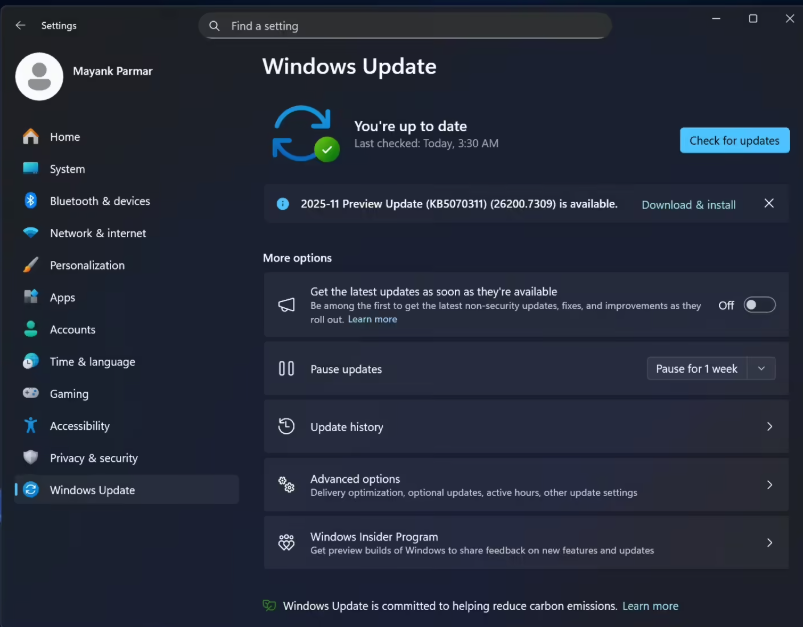The image size is (803, 627).
Task: Click the Accessibility figure icon
Action: coord(31,426)
